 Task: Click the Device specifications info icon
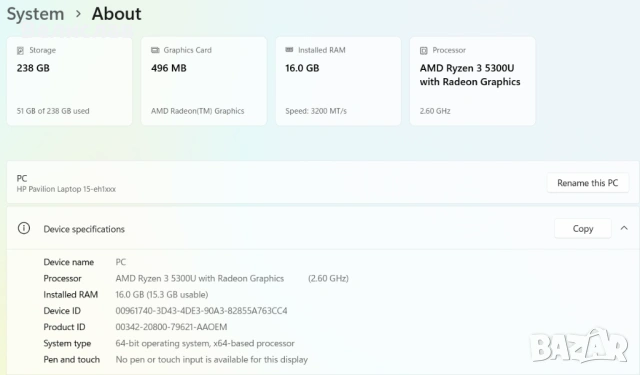24,228
